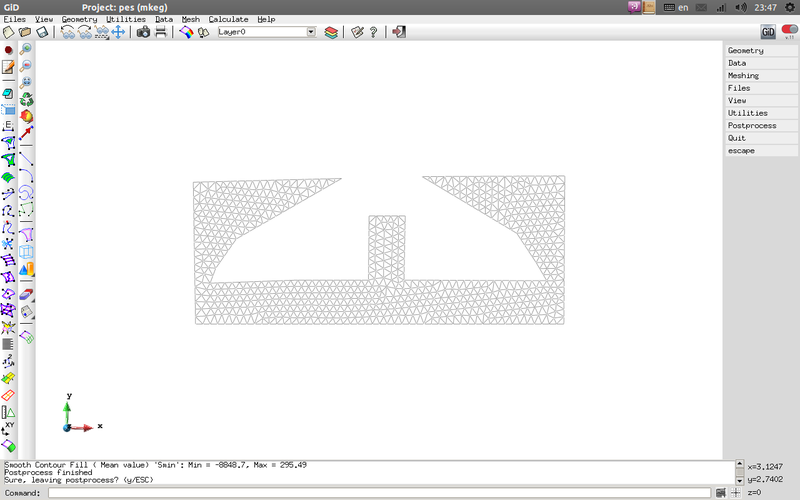Click the keyboard language en indicator
800x500 pixels.
tap(676, 7)
